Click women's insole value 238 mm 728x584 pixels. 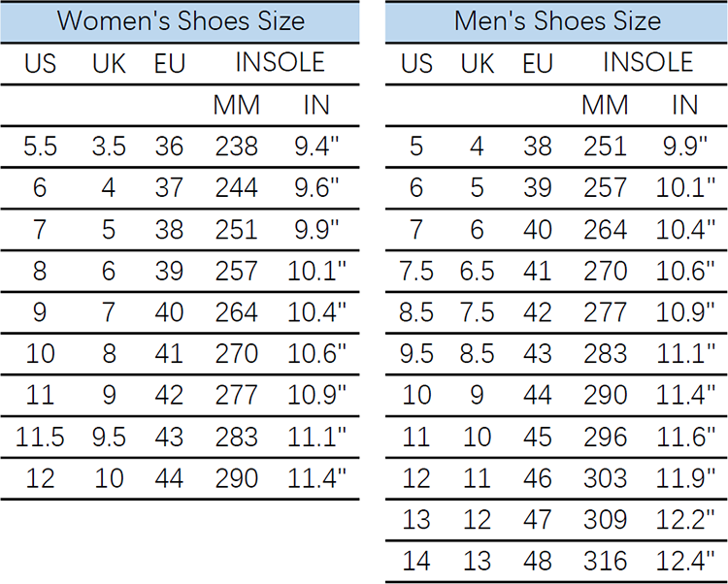(x=236, y=146)
